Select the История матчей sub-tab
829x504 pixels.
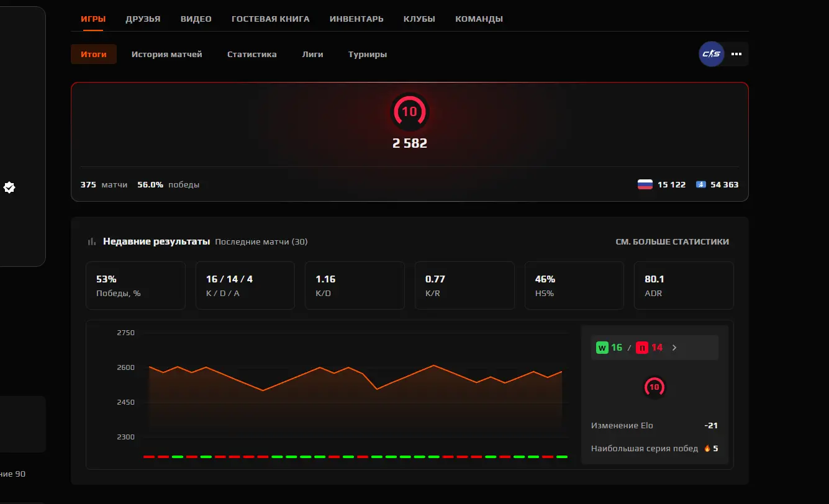click(x=166, y=54)
